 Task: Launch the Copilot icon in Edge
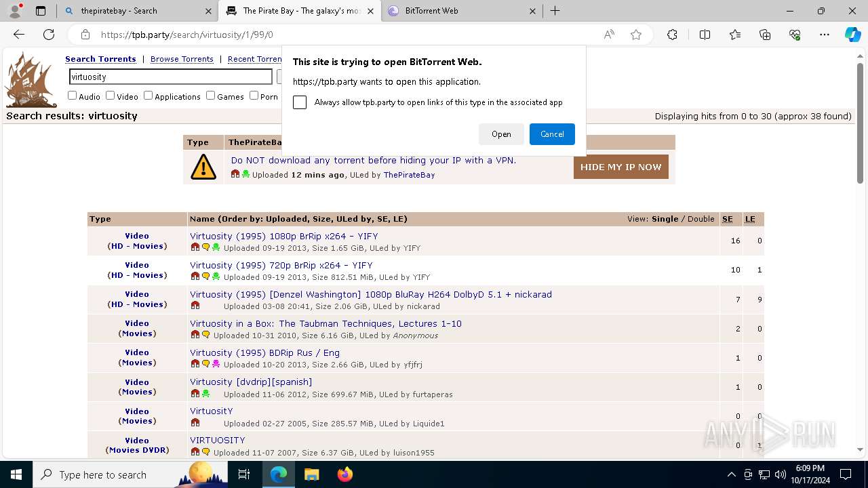(x=852, y=35)
